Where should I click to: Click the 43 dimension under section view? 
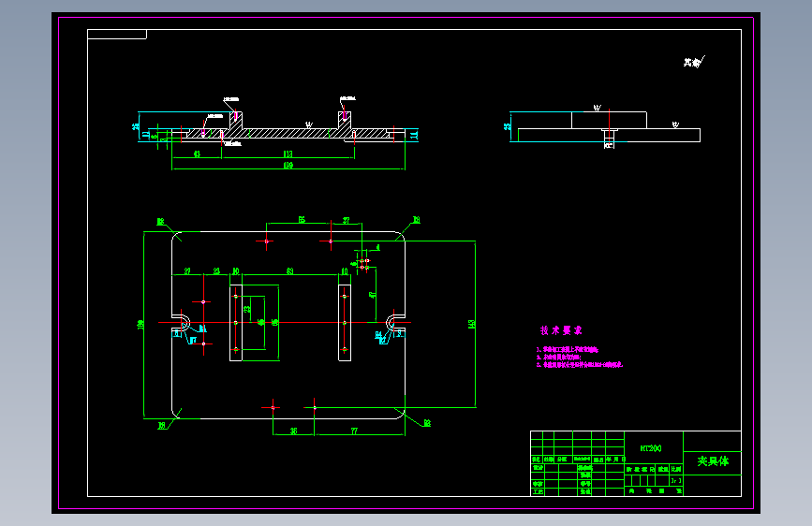(197, 153)
